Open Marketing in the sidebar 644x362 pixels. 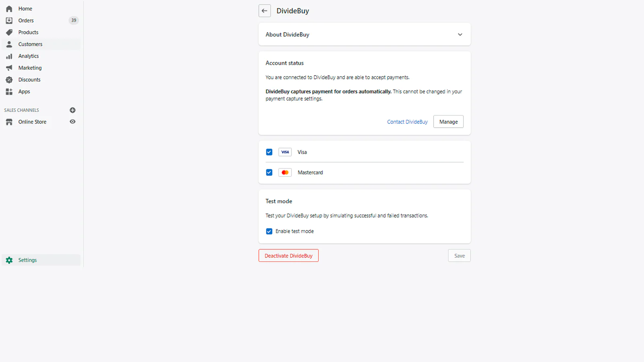point(41,68)
